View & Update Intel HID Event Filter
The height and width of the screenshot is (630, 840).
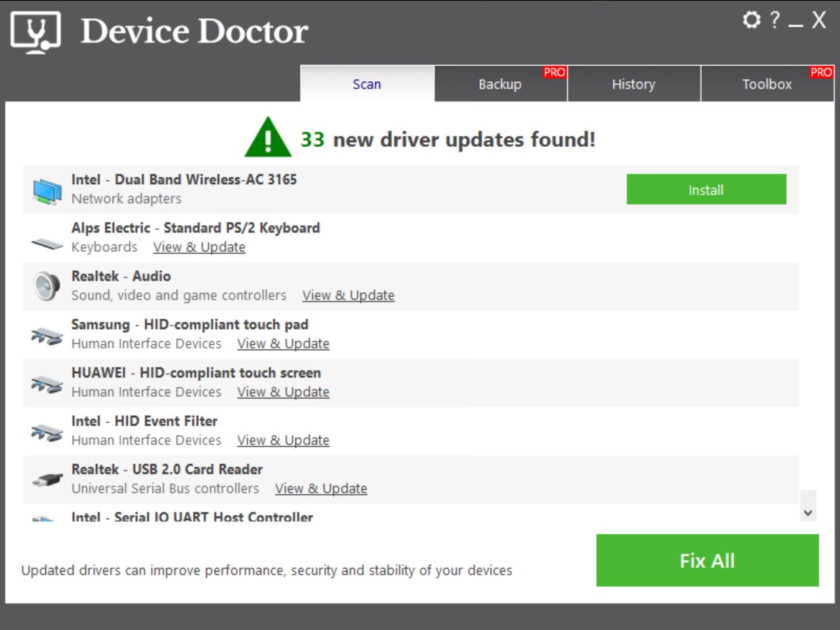[x=283, y=440]
